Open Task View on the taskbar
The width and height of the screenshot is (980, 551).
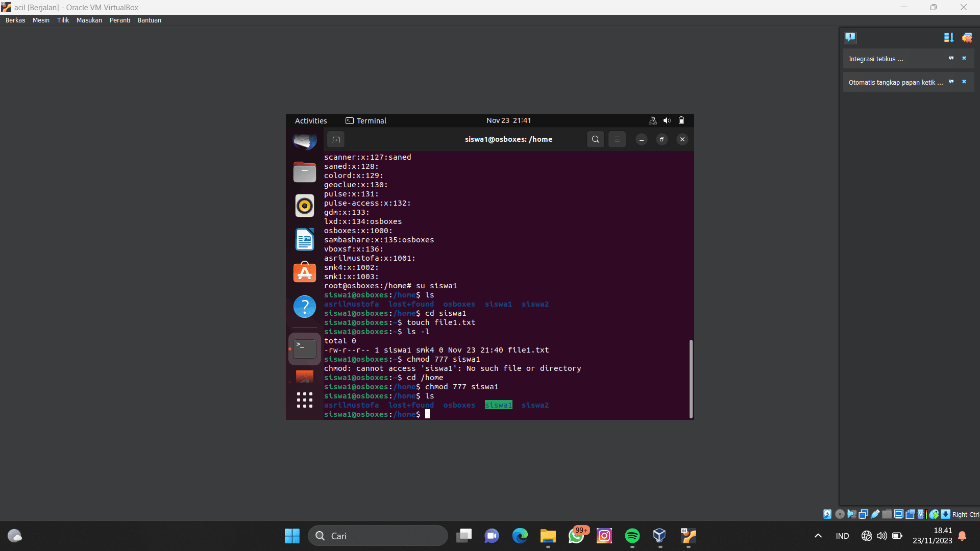464,536
